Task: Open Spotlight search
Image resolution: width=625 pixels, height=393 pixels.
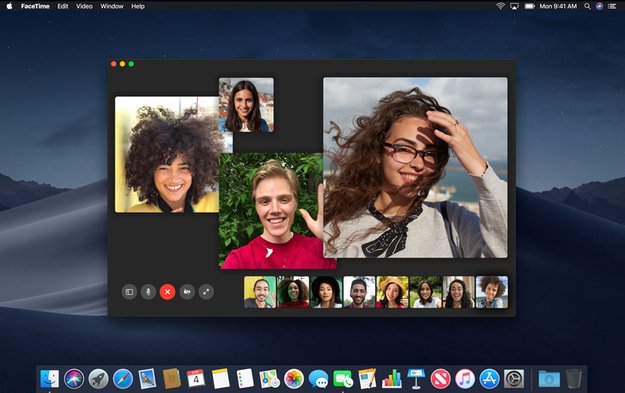Action: click(587, 6)
